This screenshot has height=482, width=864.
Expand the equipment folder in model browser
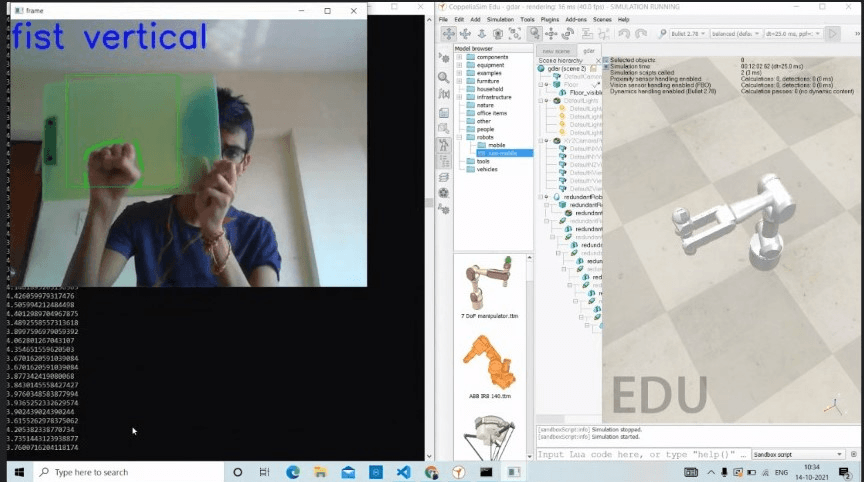[459, 65]
